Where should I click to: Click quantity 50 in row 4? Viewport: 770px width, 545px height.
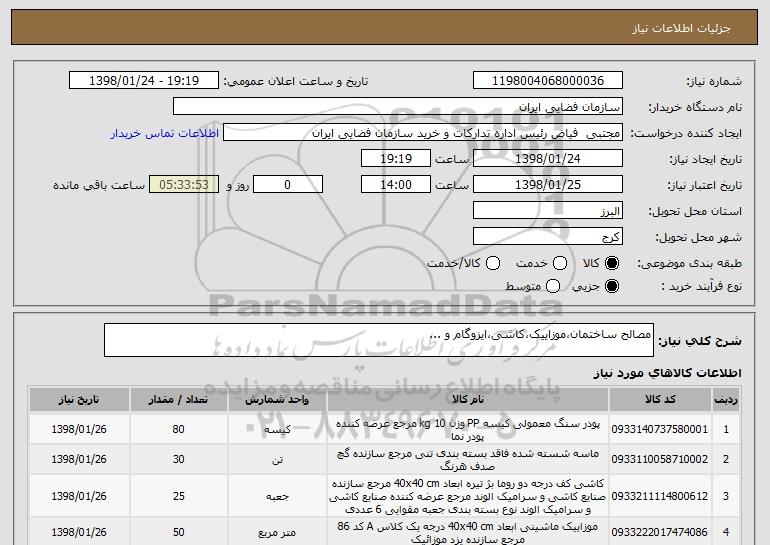[x=178, y=532]
